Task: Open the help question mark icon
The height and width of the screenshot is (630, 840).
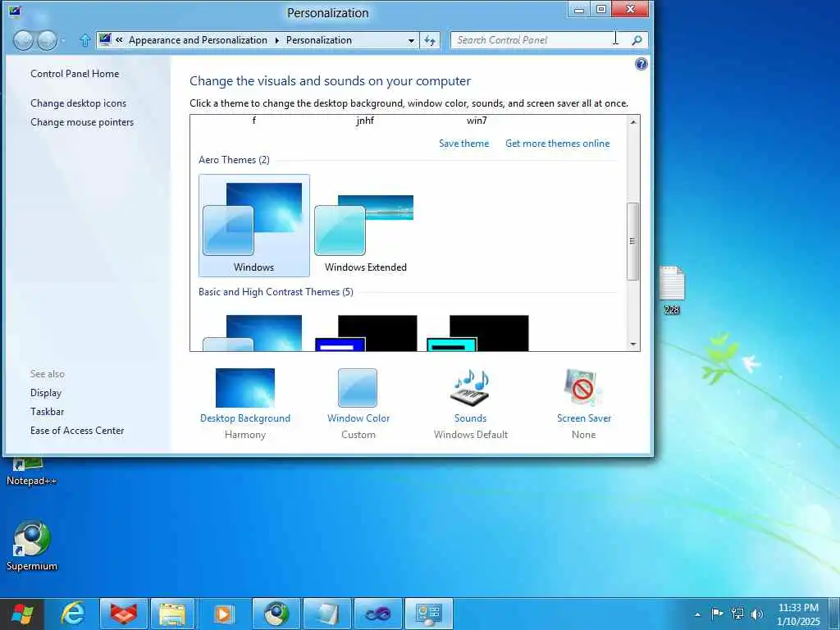Action: coord(641,64)
